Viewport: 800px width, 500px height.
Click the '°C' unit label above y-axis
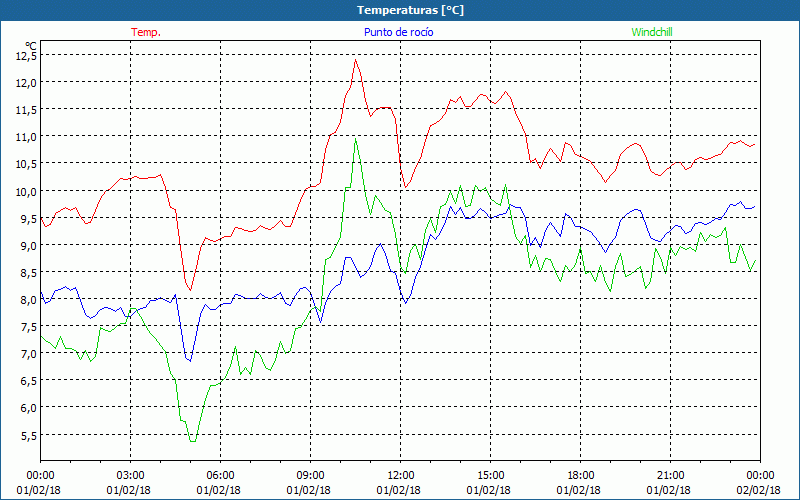pyautogui.click(x=31, y=46)
